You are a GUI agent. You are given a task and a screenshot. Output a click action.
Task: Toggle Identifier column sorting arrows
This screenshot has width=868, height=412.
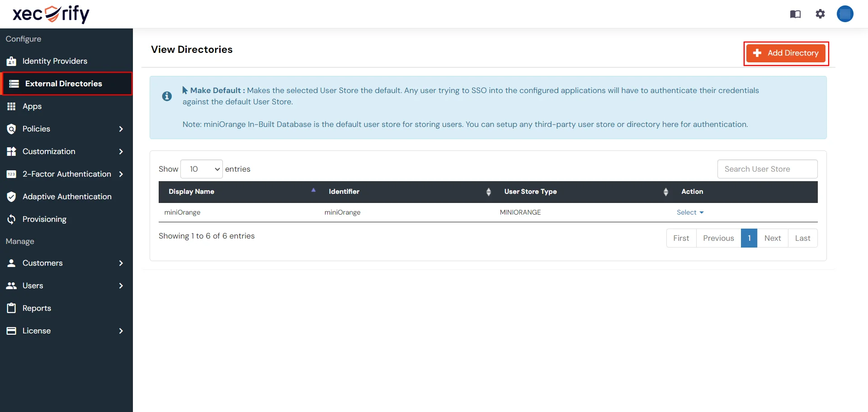[489, 192]
